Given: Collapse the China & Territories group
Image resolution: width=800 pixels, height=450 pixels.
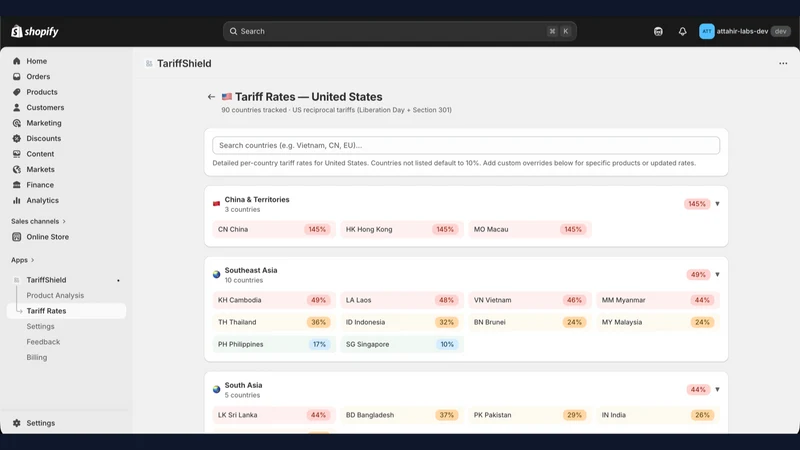Looking at the screenshot, I should 717,204.
